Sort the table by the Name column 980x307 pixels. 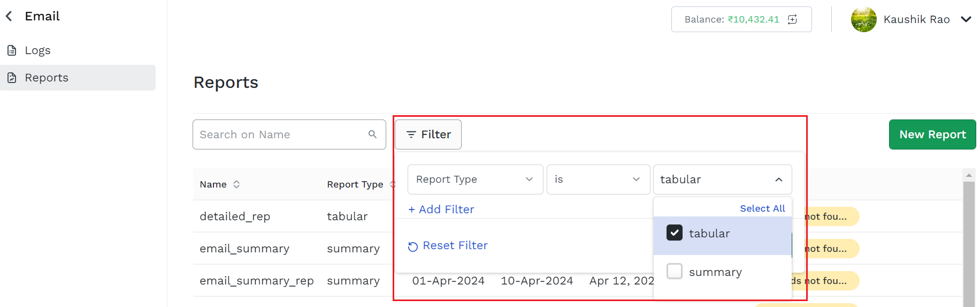236,184
